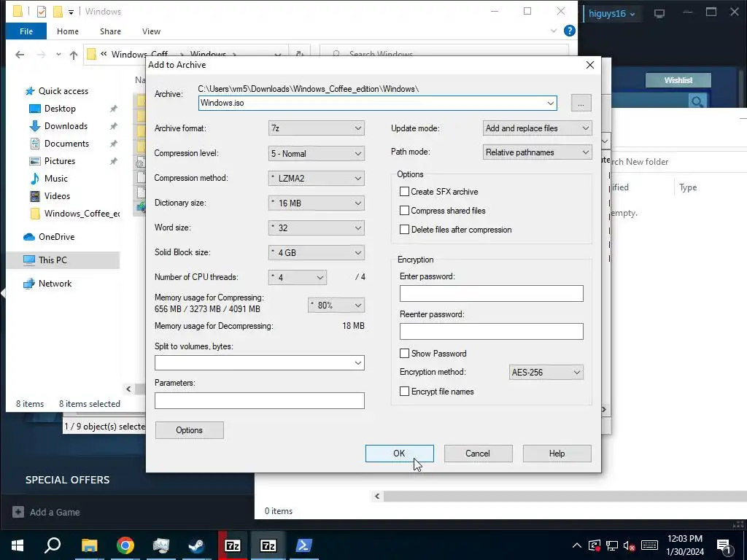Enable Compress shared files option

404,211
